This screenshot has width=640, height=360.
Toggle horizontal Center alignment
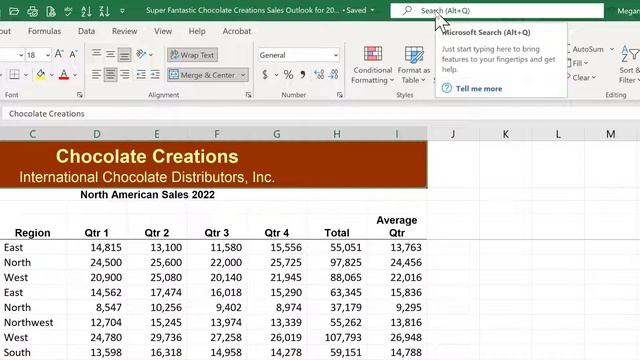coord(110,75)
